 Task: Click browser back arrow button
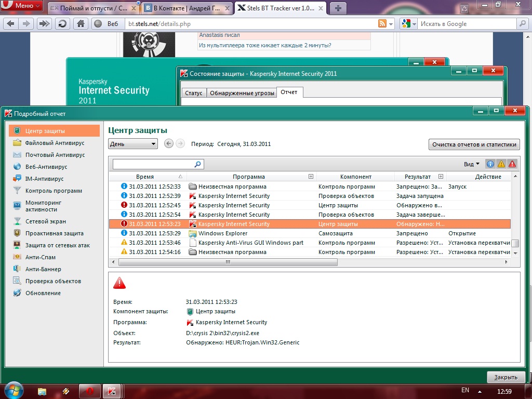(11, 24)
